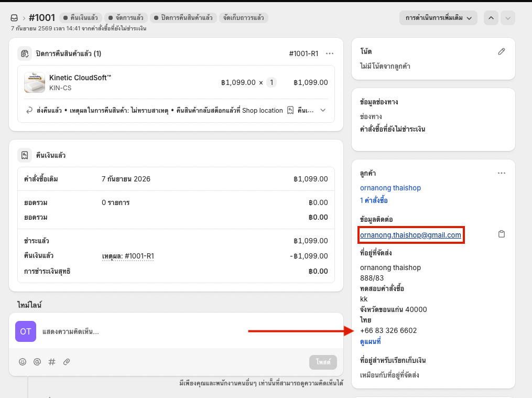532x398 pixels.
Task: Go to the previous order with up arrow
Action: [x=491, y=18]
